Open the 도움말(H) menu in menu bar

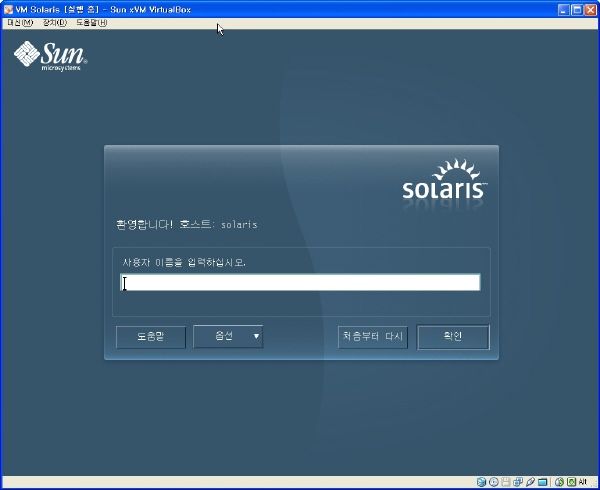point(91,23)
